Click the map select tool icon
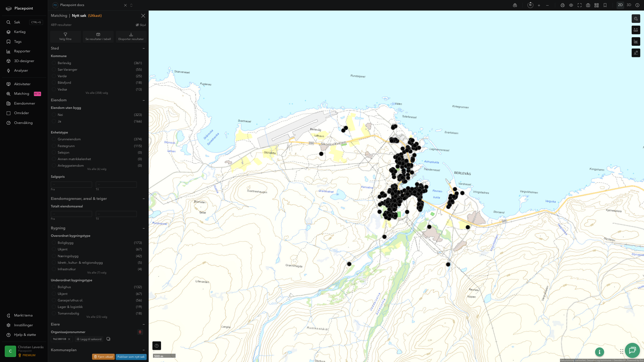The width and height of the screenshot is (644, 362). (x=636, y=19)
